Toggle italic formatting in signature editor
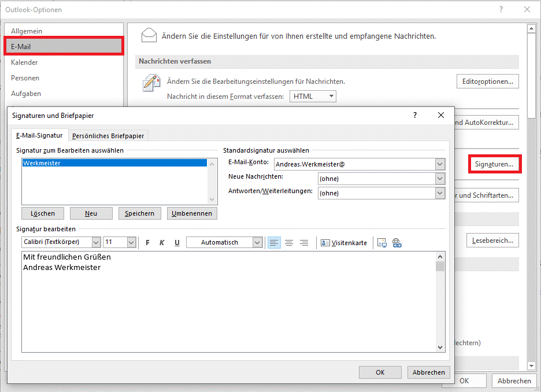 tap(162, 243)
